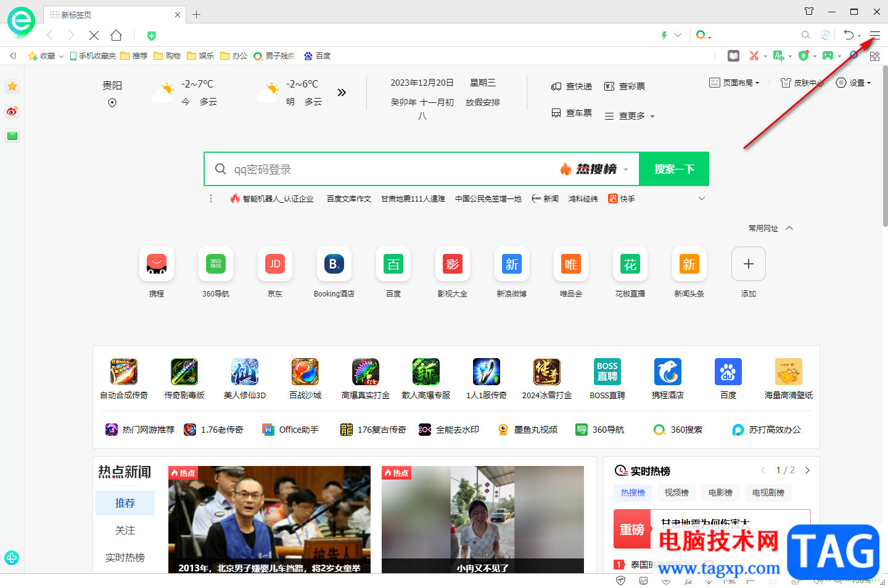Switch to the 关注 tab under 热点新闻
This screenshot has height=588, width=888.
125,530
